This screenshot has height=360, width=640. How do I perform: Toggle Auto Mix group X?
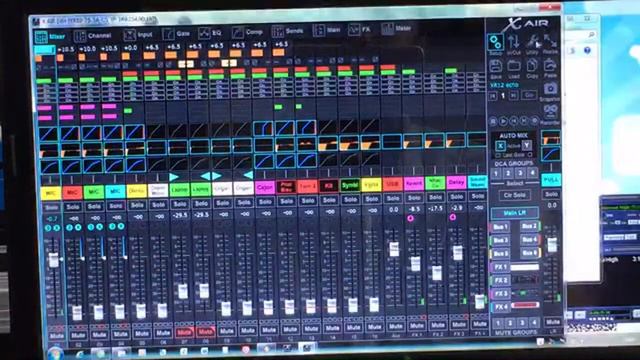(x=500, y=145)
